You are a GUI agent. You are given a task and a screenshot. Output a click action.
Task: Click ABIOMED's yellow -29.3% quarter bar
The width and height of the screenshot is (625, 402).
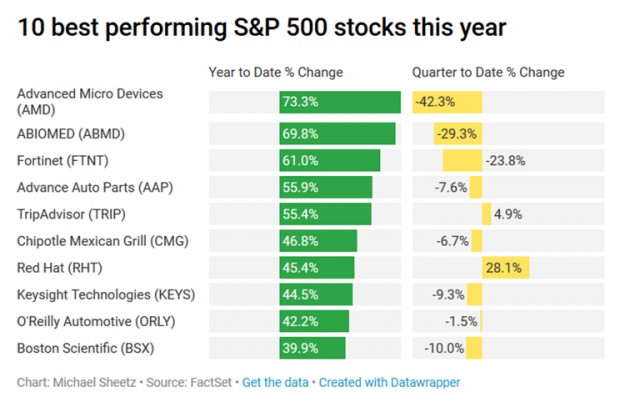(458, 133)
